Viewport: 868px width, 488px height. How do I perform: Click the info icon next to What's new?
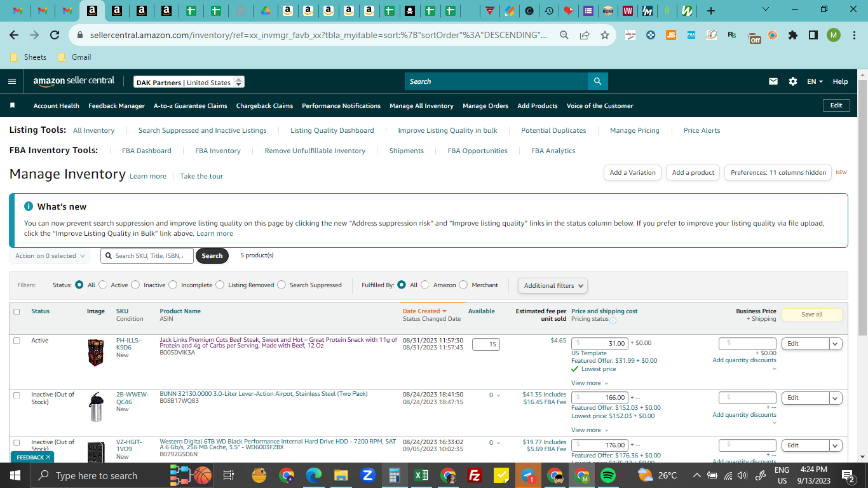tap(29, 207)
